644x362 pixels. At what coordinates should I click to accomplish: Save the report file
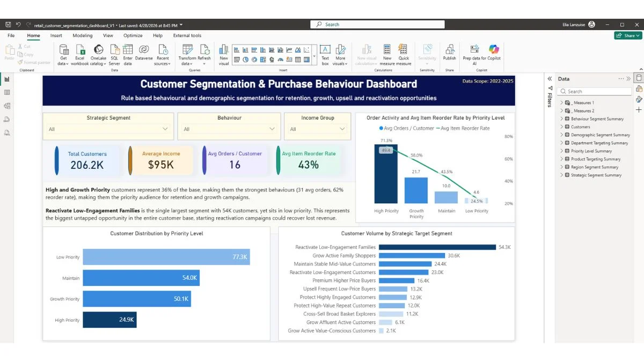(8, 25)
